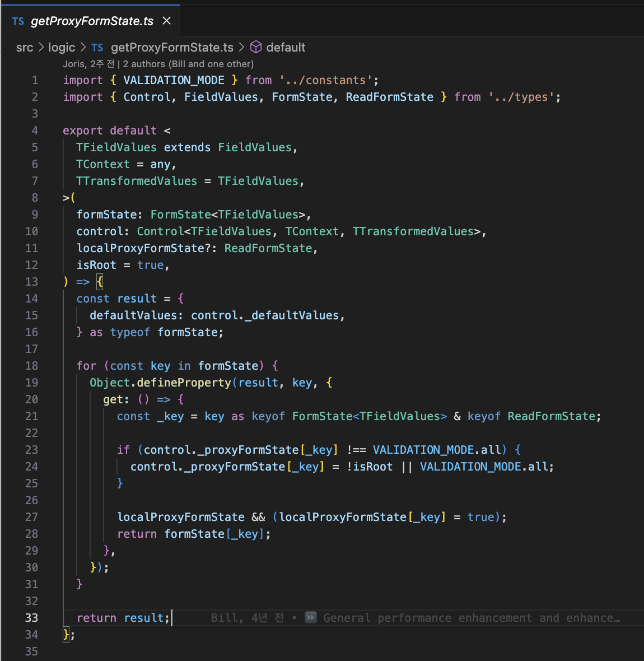
Task: Open the default symbol breadcrumb
Action: coord(286,48)
